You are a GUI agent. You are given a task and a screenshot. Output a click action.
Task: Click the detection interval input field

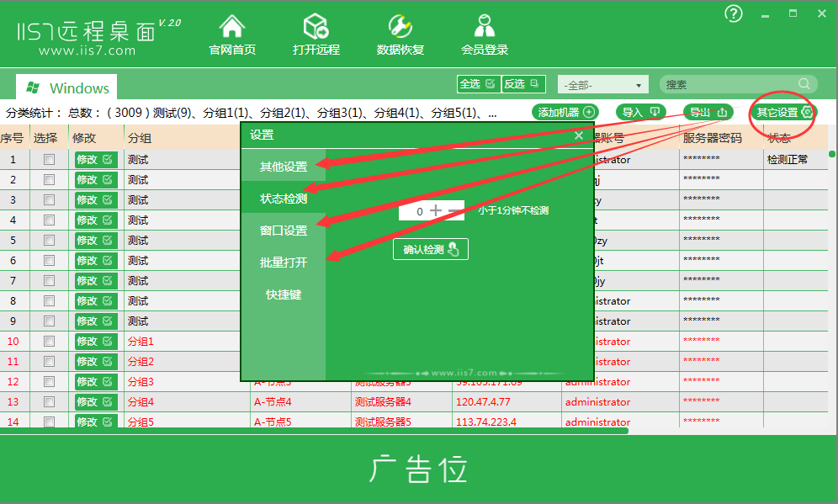point(418,211)
